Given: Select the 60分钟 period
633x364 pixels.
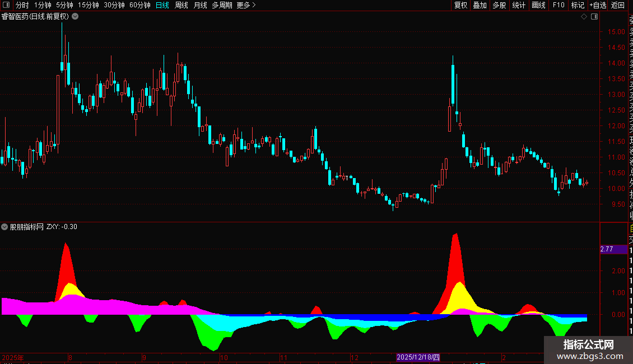Looking at the screenshot, I should pos(140,5).
